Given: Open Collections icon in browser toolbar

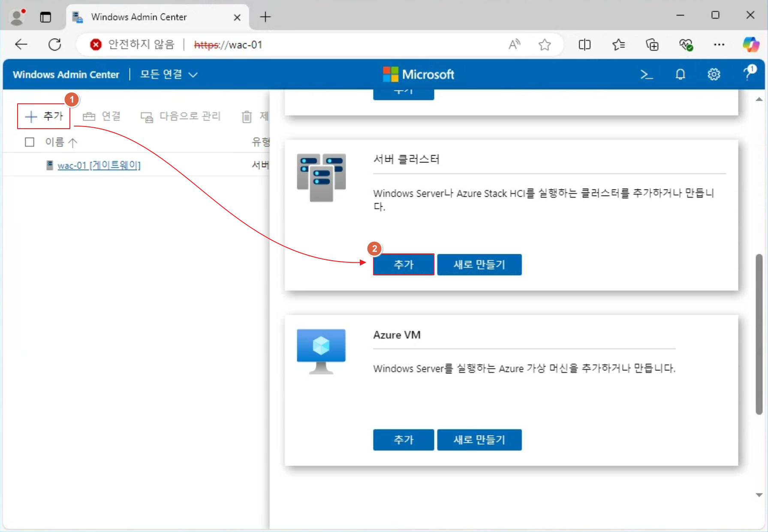Looking at the screenshot, I should tap(652, 45).
